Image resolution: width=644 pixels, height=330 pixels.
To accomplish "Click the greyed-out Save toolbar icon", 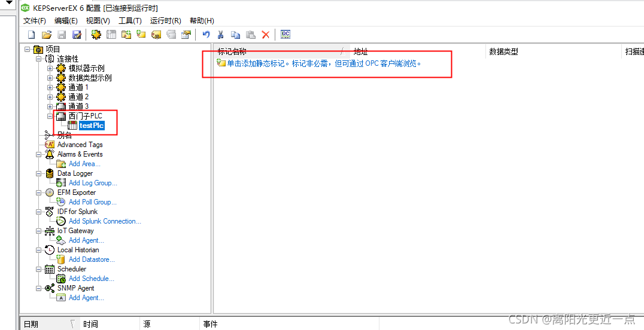I will point(62,35).
